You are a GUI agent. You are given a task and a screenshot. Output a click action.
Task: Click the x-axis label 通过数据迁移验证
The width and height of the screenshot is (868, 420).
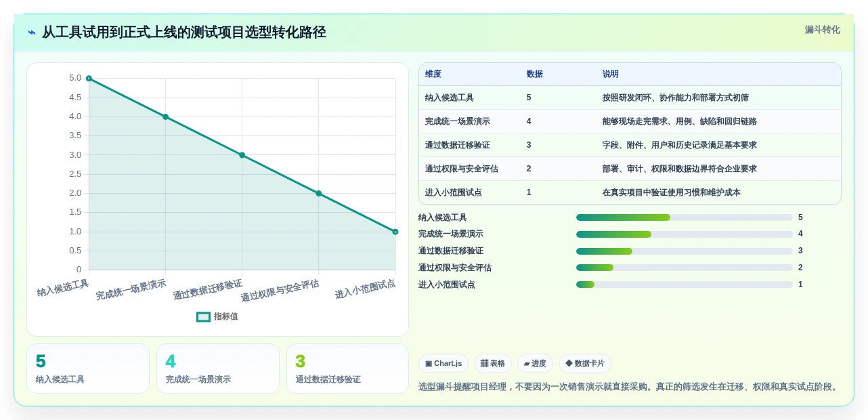point(208,290)
